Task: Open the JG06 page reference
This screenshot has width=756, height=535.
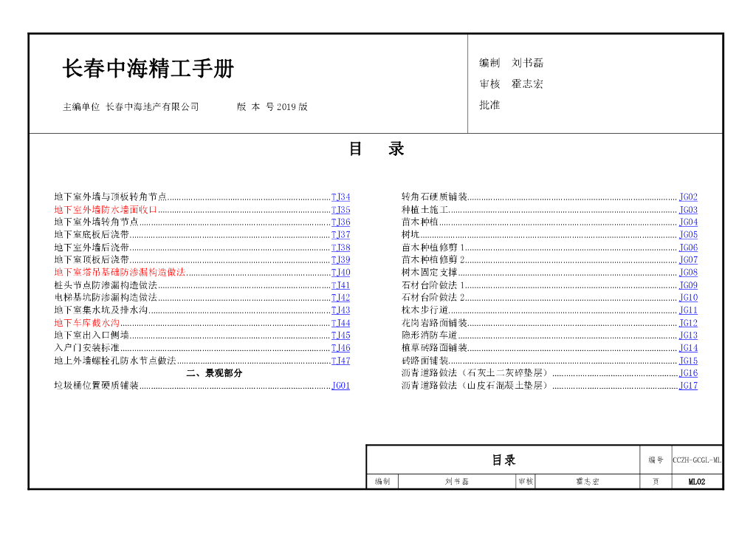Action: 688,248
